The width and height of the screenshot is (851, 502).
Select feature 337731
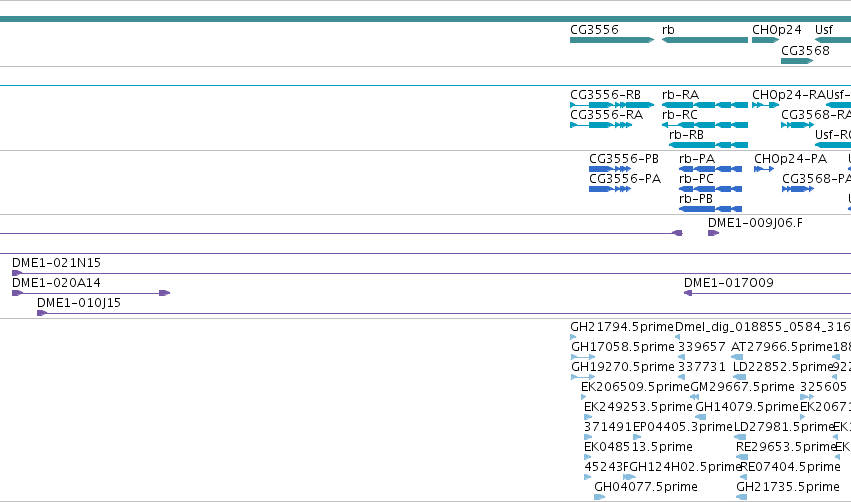(x=681, y=377)
